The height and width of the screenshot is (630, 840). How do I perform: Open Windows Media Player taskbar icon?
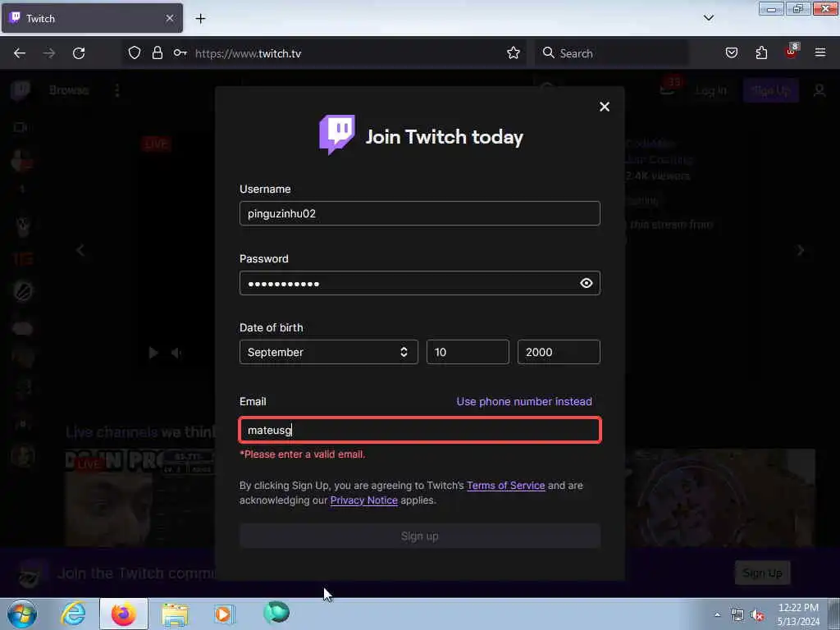(224, 614)
